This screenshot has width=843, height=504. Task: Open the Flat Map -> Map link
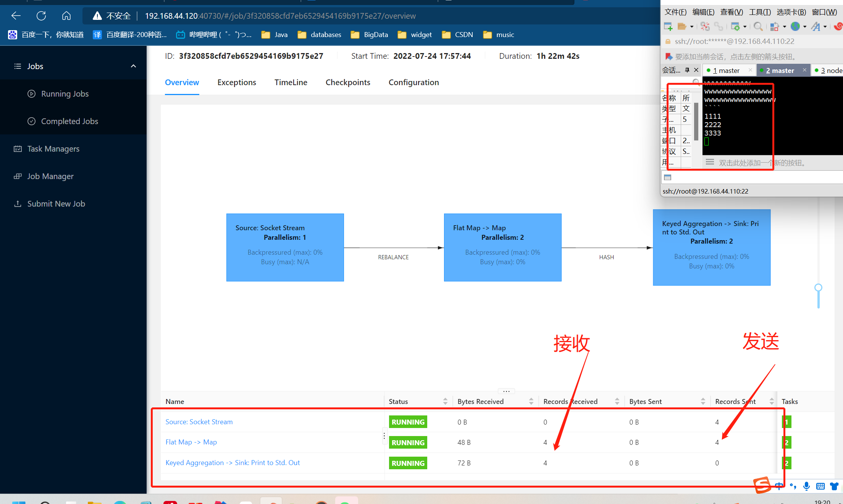tap(191, 442)
